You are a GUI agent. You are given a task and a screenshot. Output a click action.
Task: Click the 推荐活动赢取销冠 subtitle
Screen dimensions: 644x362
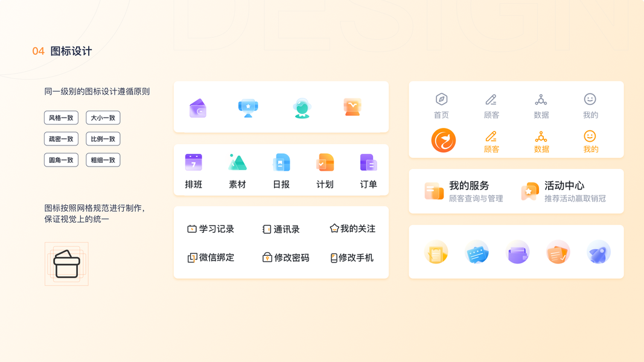coord(575,198)
